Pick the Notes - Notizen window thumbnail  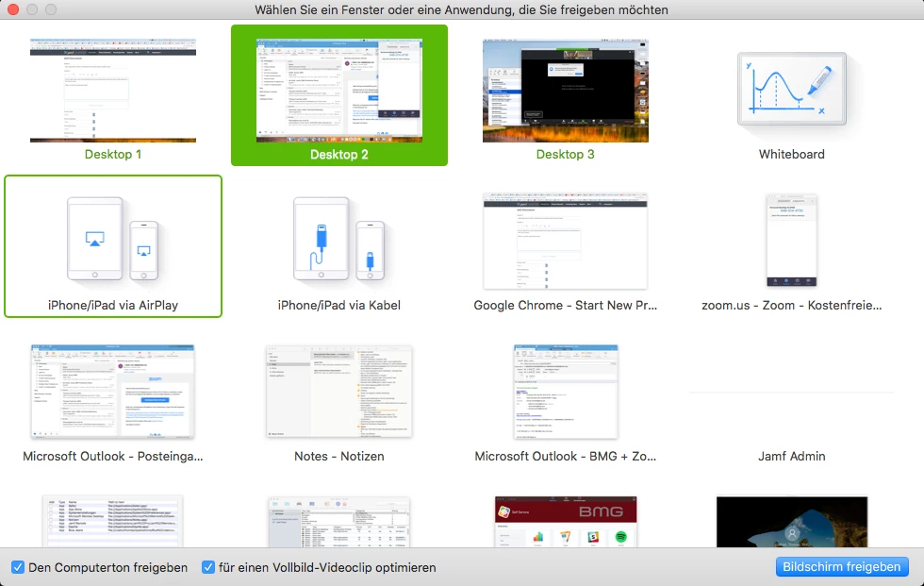tap(338, 392)
